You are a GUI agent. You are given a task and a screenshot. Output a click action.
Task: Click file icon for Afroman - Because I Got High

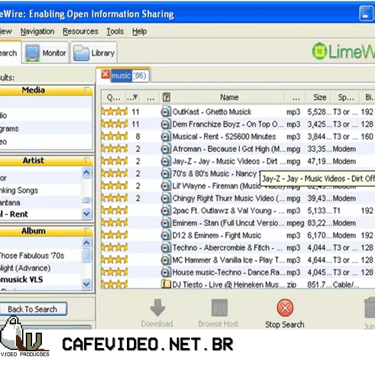(x=166, y=149)
